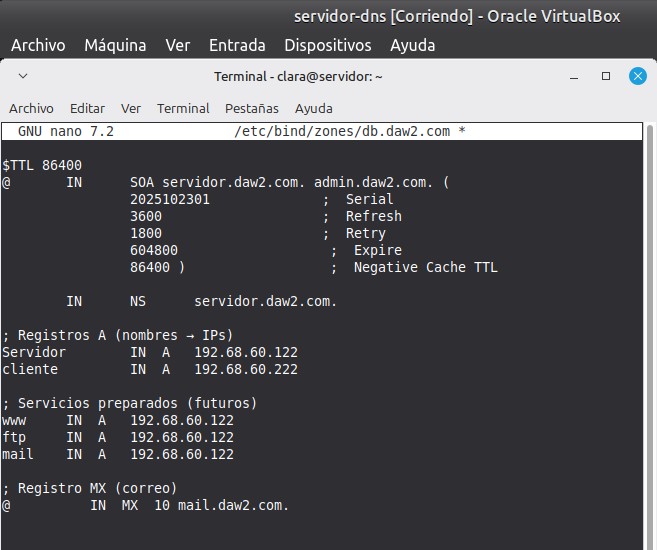Click the serial number 2025102301

coord(170,199)
